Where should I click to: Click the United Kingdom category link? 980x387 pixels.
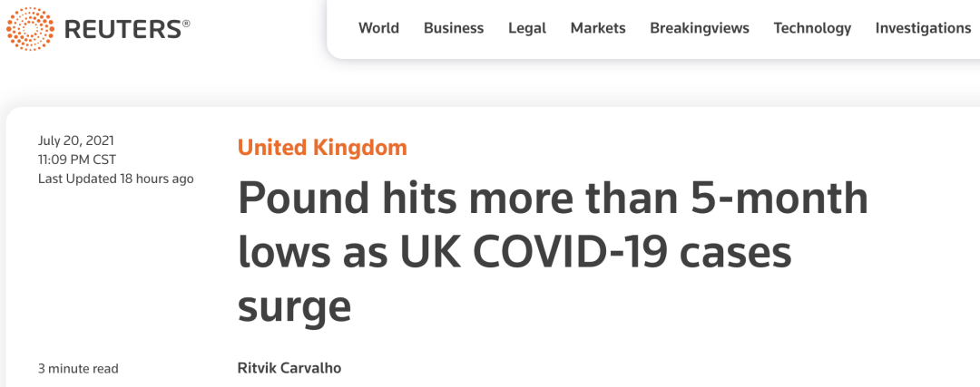pos(322,148)
